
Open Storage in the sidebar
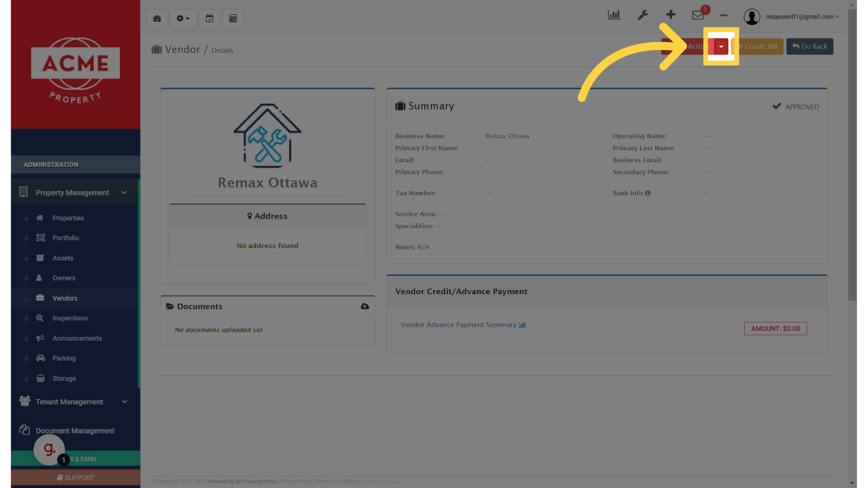pyautogui.click(x=64, y=379)
